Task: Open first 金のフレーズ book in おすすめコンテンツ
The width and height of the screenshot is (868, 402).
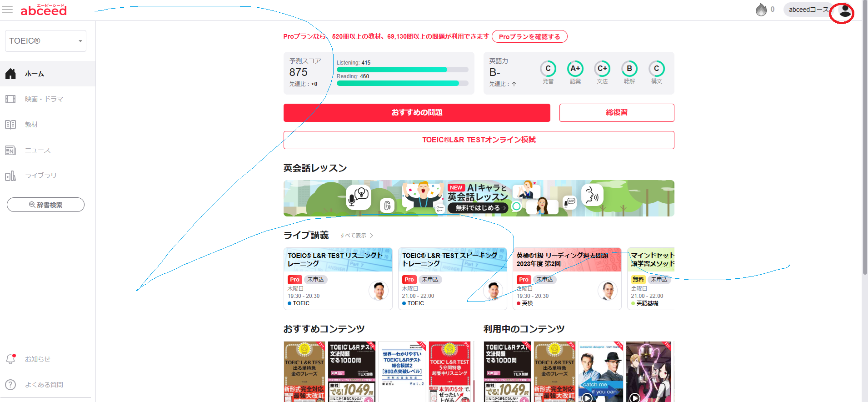Action: point(304,372)
